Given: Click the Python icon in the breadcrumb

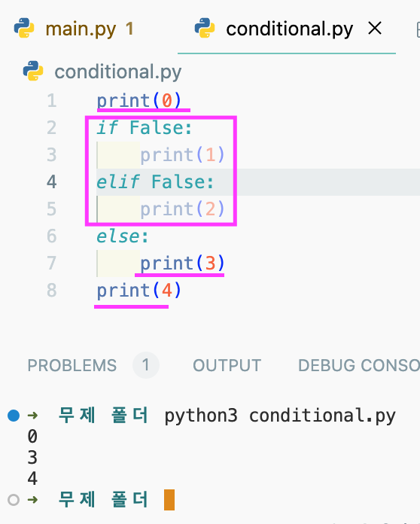Looking at the screenshot, I should pyautogui.click(x=33, y=71).
